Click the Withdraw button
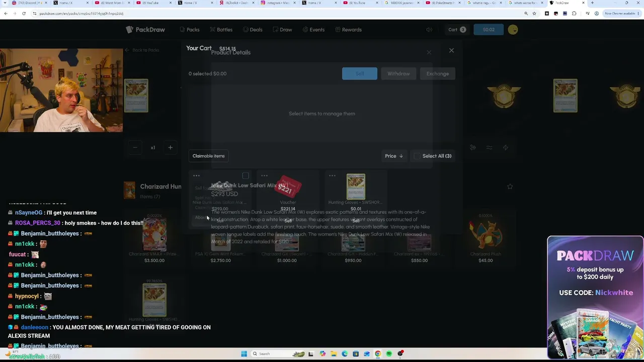 [398, 73]
